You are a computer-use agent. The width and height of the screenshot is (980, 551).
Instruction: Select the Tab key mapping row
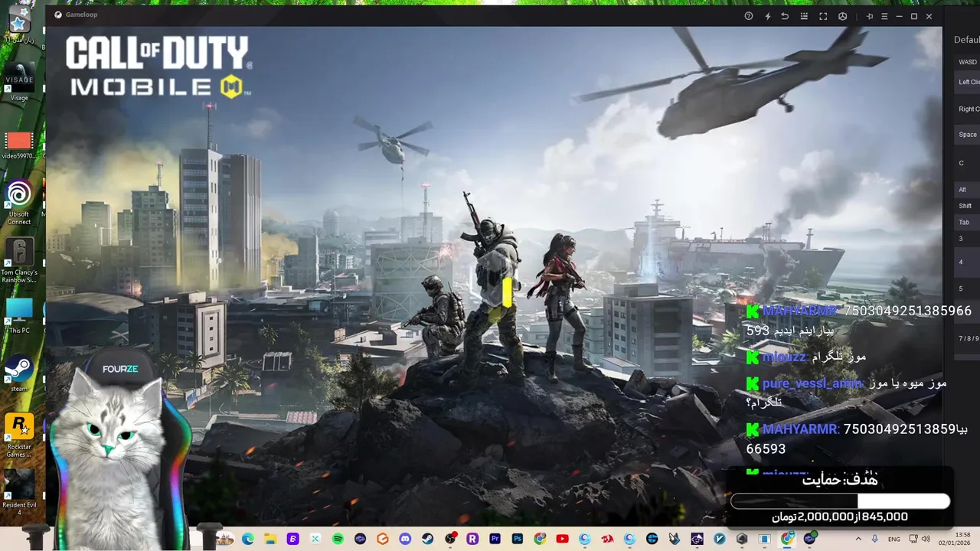click(x=967, y=223)
